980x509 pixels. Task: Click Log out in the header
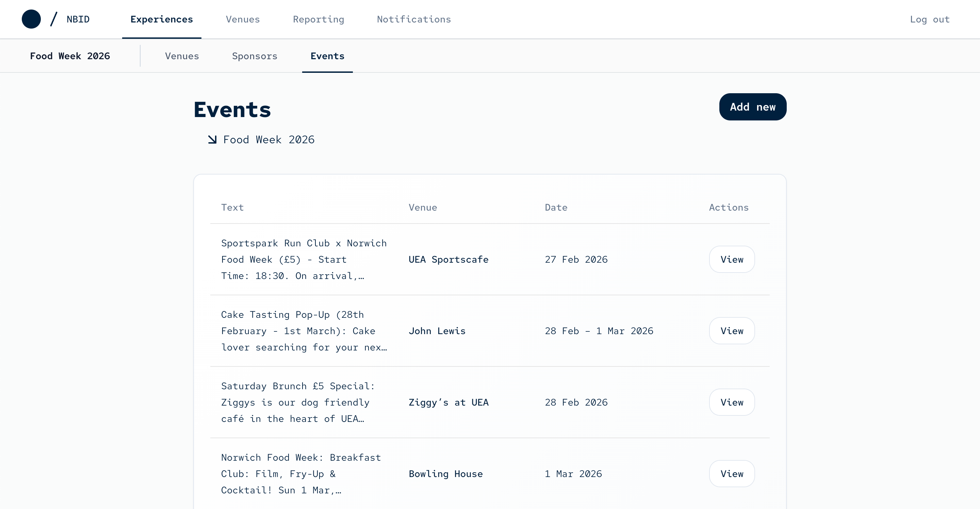[x=929, y=19]
